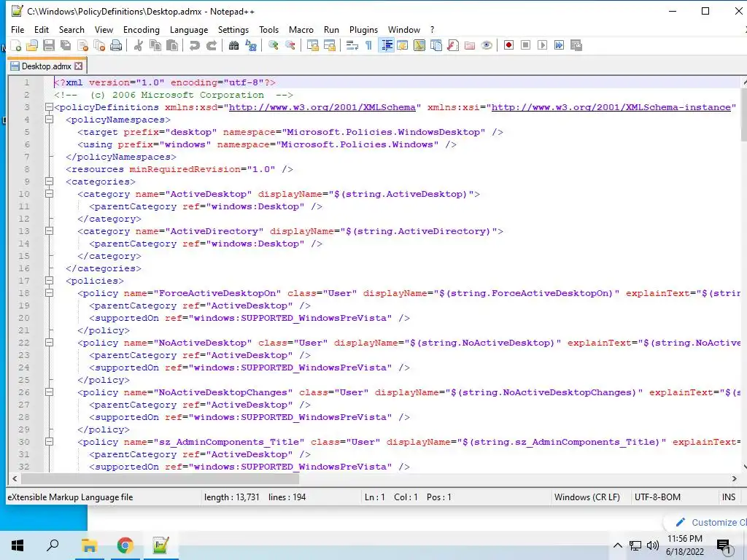Open Folder as Workspace toolbar icon

[x=470, y=45]
